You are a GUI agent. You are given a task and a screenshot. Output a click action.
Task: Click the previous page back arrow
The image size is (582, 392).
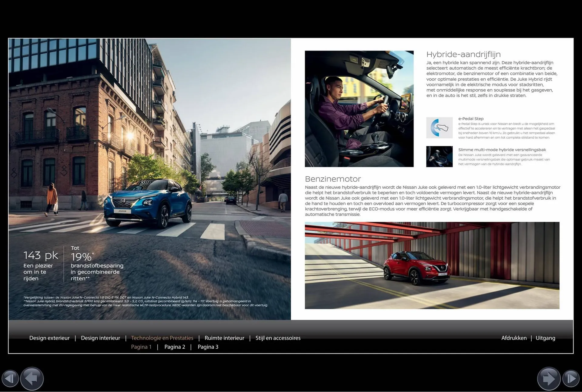click(32, 378)
